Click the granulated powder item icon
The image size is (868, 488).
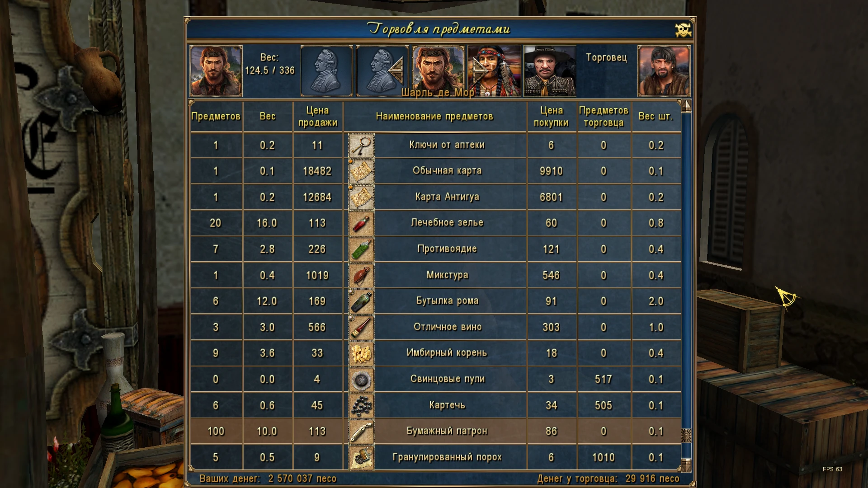(x=361, y=457)
